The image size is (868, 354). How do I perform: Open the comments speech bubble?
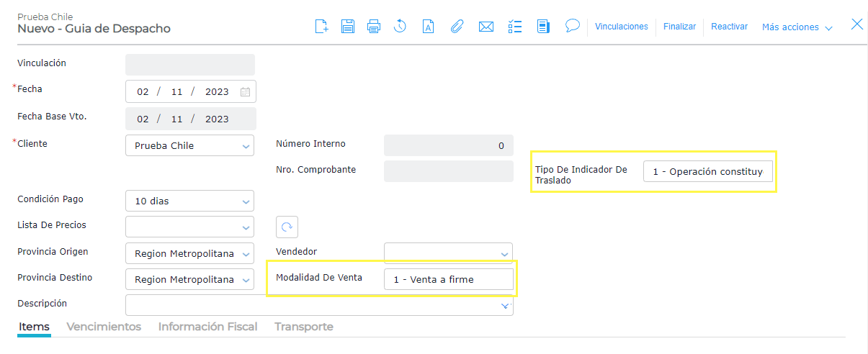pyautogui.click(x=573, y=26)
